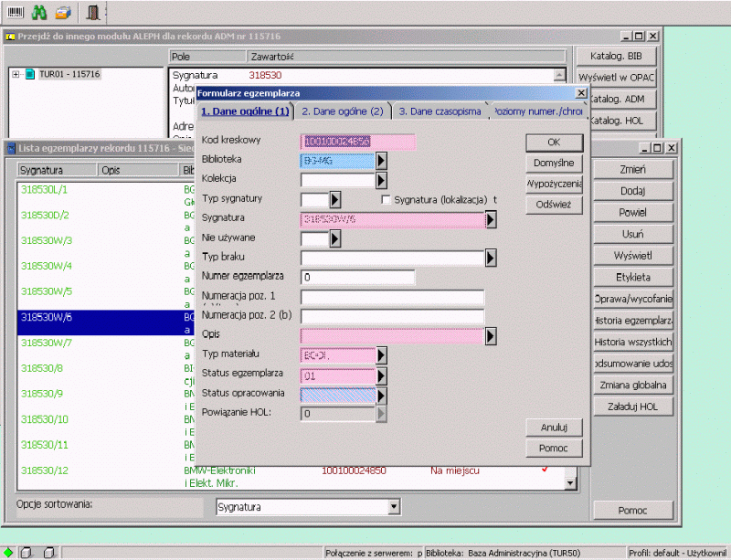Click the Odśwież button in the form
Screen dimensions: 731x560
[x=554, y=205]
